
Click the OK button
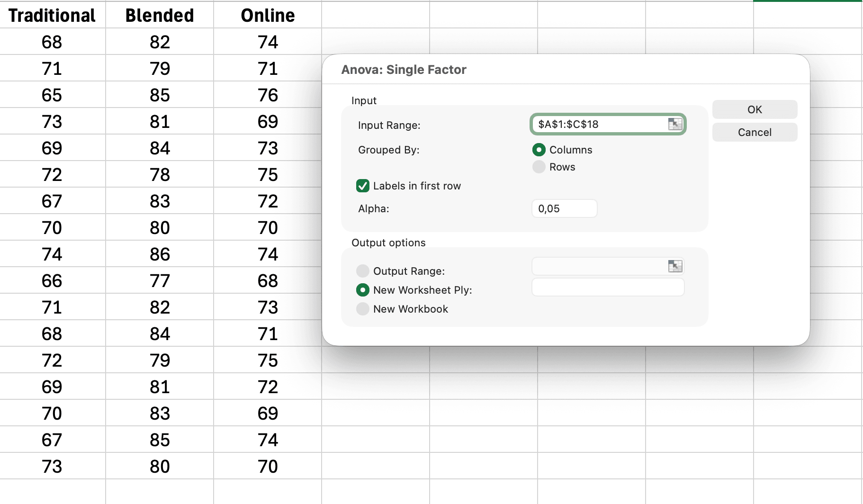click(x=754, y=109)
